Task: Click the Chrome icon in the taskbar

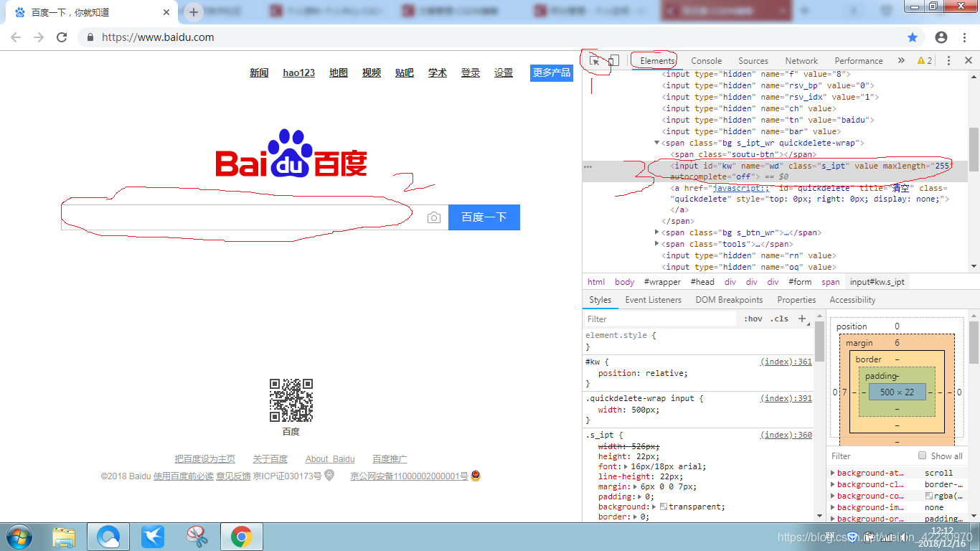Action: tap(242, 536)
